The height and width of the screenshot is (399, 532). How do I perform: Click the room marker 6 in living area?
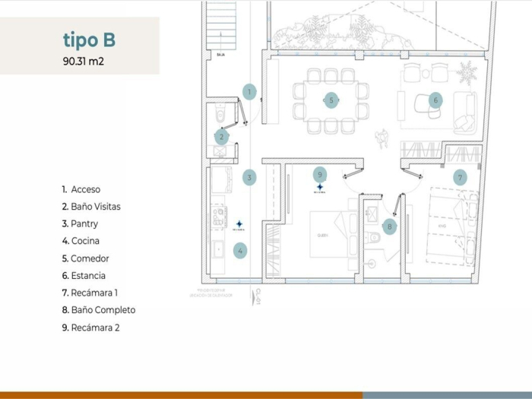pyautogui.click(x=435, y=100)
